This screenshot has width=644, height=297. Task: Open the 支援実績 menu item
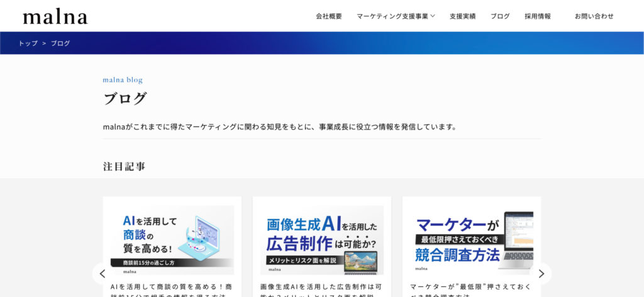[462, 16]
